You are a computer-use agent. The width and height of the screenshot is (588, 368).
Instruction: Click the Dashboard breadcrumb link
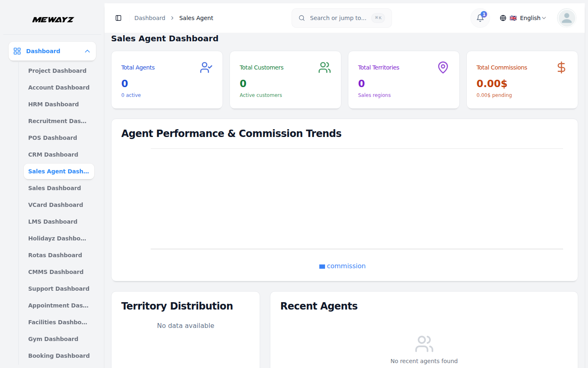pyautogui.click(x=149, y=18)
